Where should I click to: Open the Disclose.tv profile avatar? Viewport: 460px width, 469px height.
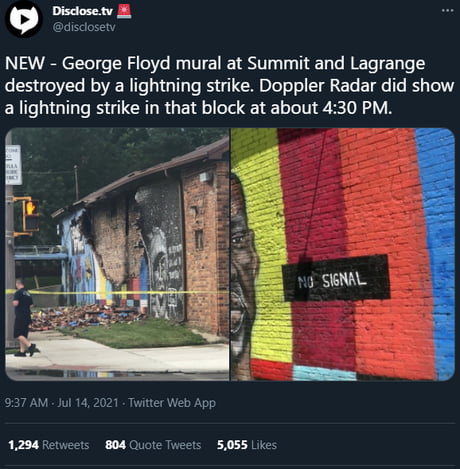[23, 19]
